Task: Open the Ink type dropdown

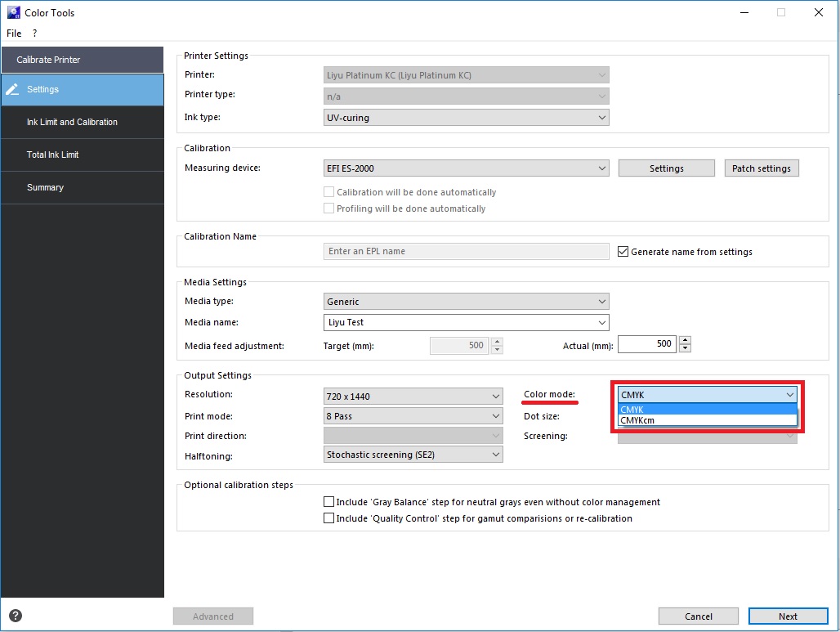Action: 467,118
